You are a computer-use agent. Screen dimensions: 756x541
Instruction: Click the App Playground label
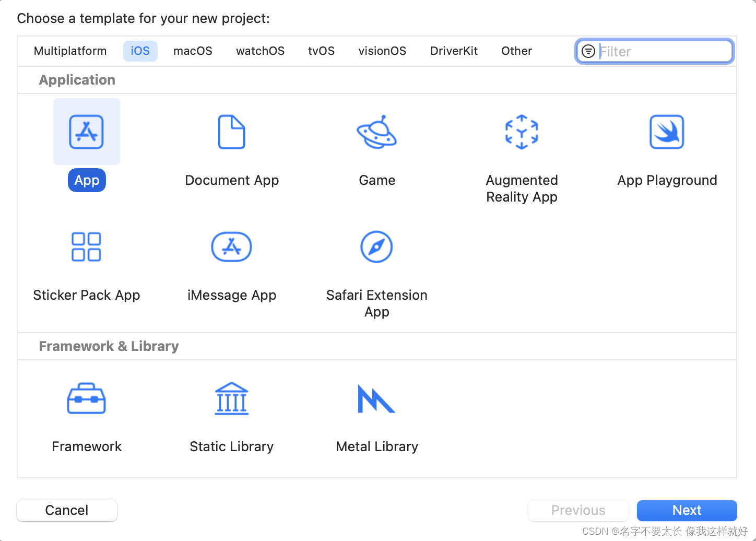(667, 180)
